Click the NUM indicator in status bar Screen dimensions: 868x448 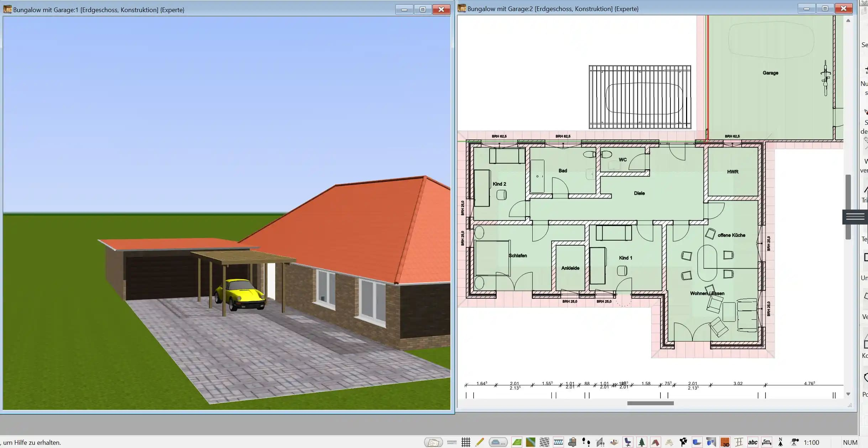coord(850,442)
